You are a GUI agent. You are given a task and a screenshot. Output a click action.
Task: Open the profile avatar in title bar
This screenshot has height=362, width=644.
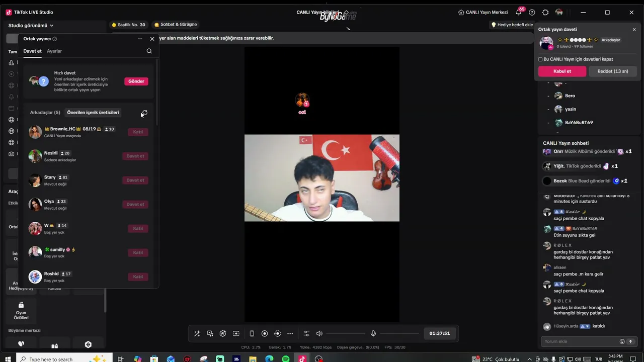click(x=559, y=12)
